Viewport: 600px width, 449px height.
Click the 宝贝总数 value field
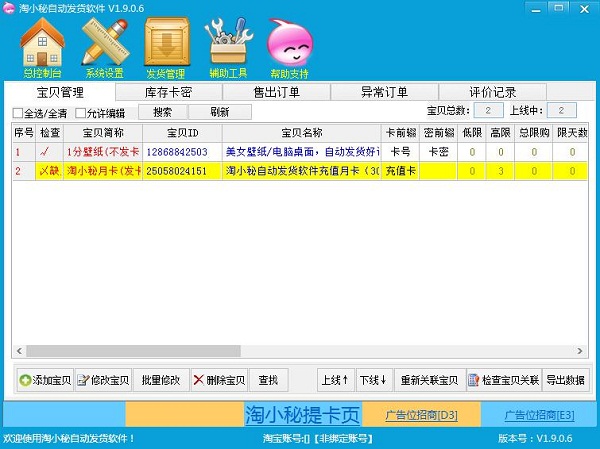pos(488,111)
